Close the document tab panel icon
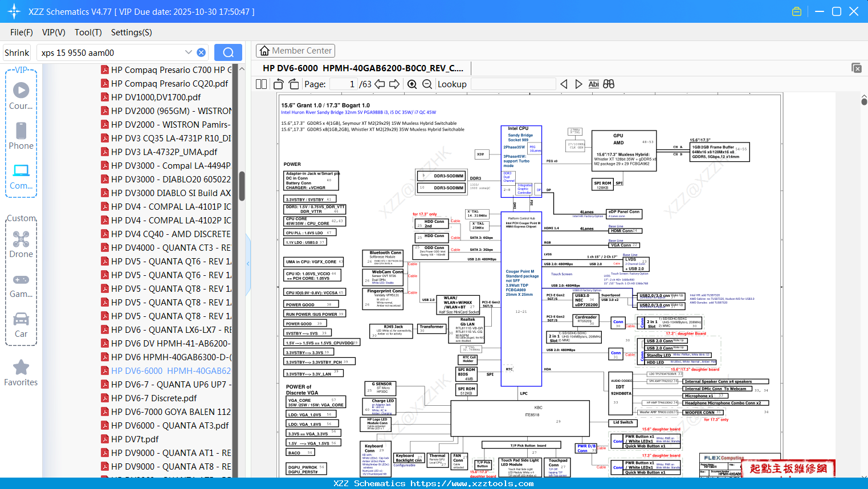Viewport: 868px width, 489px height. pyautogui.click(x=857, y=68)
